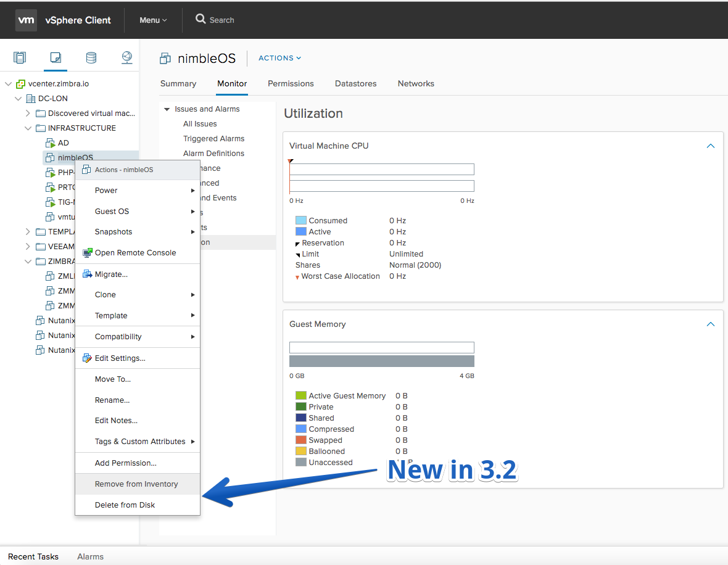Click the VM icon beside nimbleOS title
The width and height of the screenshot is (728, 565).
click(x=165, y=59)
